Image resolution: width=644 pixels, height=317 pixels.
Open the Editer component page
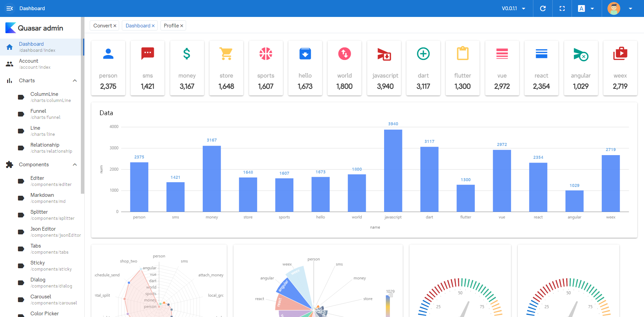[x=41, y=181]
